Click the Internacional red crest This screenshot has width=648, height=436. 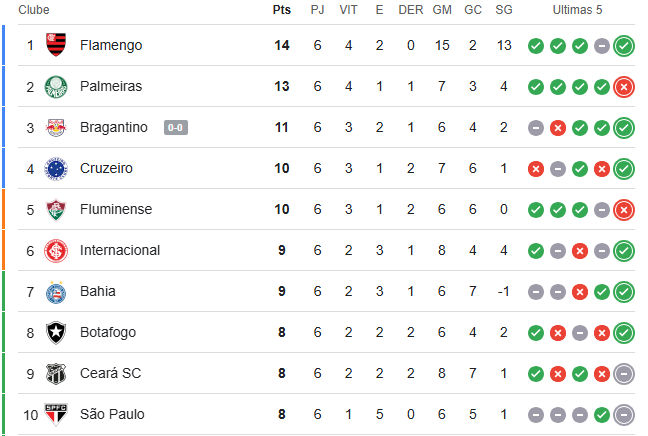click(56, 250)
